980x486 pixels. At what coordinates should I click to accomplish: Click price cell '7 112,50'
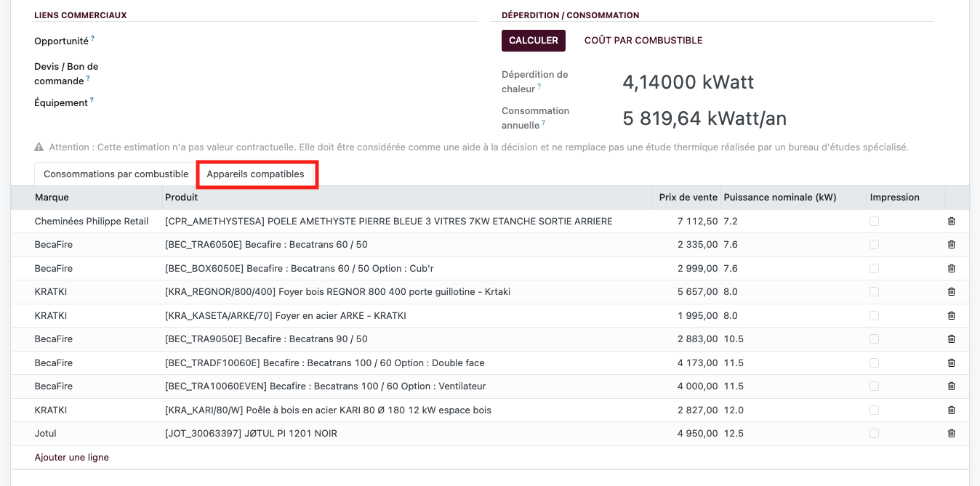(697, 222)
